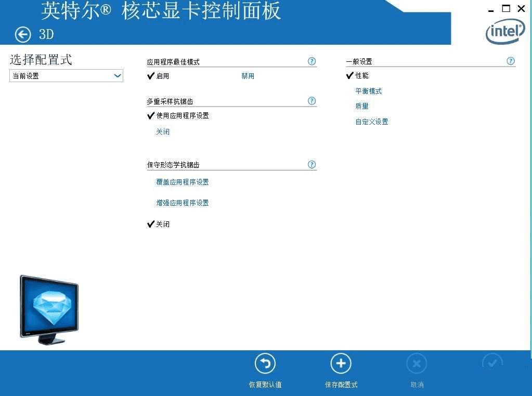
Task: Open the 当前设置 profile dropdown
Action: click(x=66, y=75)
